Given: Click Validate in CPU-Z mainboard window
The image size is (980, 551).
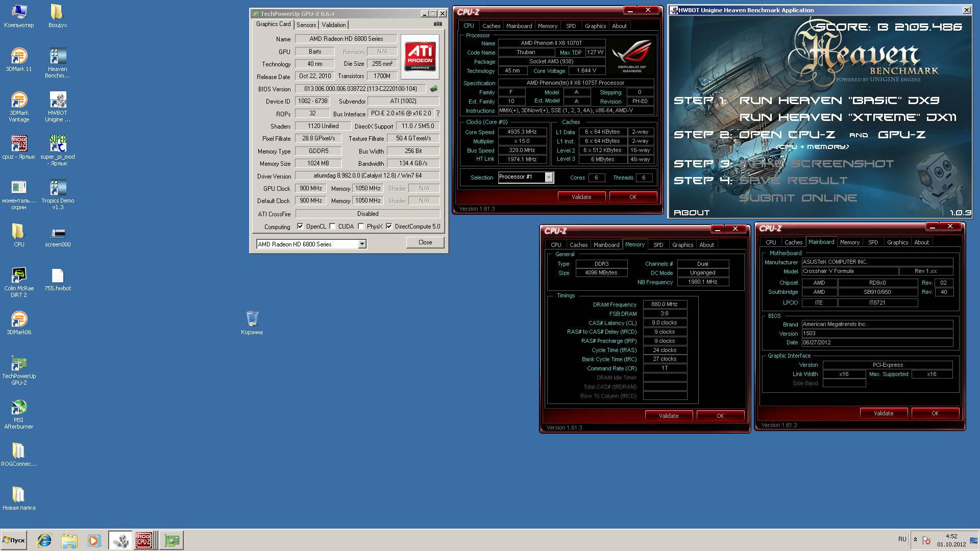Looking at the screenshot, I should (884, 413).
